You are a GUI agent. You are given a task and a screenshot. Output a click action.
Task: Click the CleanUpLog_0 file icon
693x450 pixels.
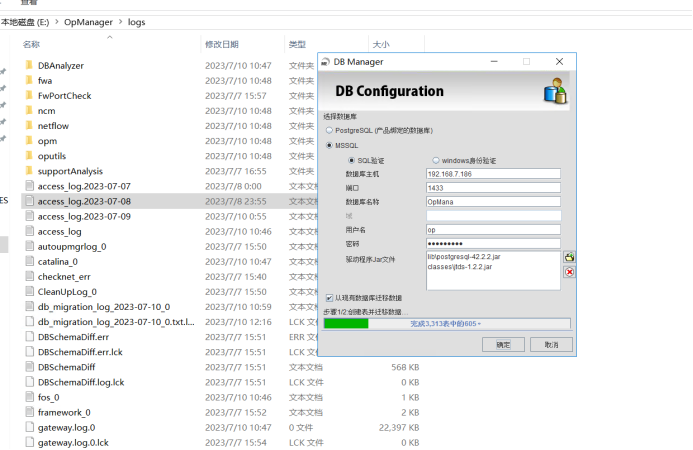coord(30,291)
